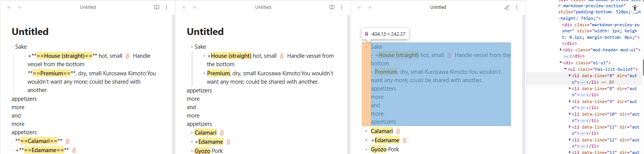
Task: Open the more options menu in the first pane
Action: (x=166, y=7)
